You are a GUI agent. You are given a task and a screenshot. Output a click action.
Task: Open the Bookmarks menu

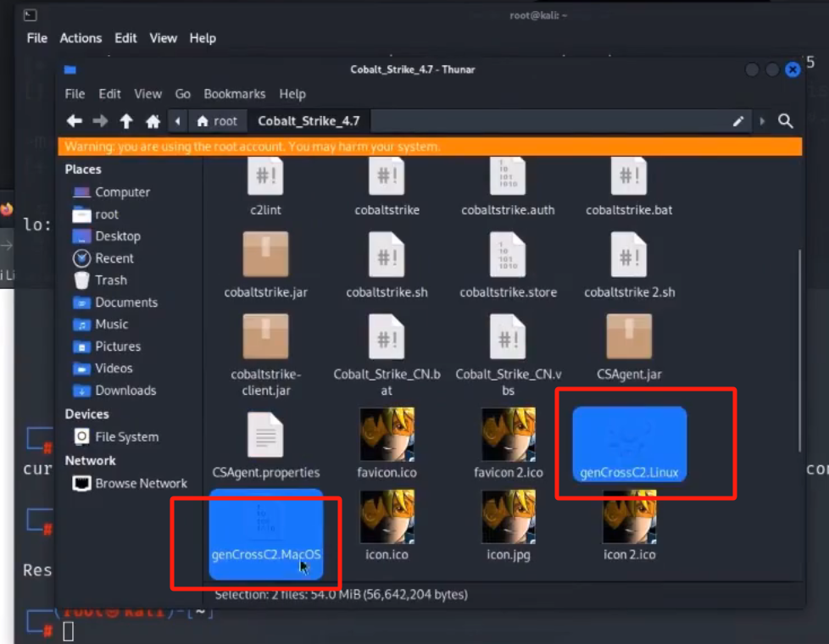234,94
